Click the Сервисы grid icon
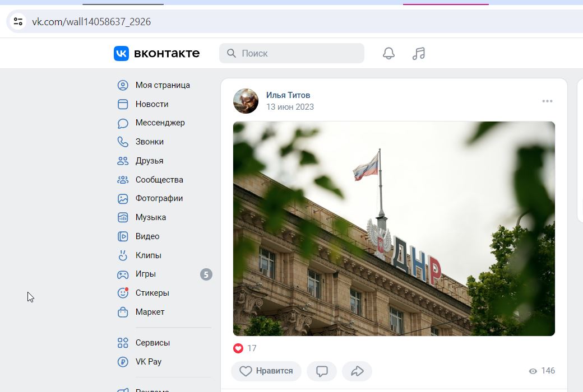Screen dimensions: 583x392 click(123, 343)
